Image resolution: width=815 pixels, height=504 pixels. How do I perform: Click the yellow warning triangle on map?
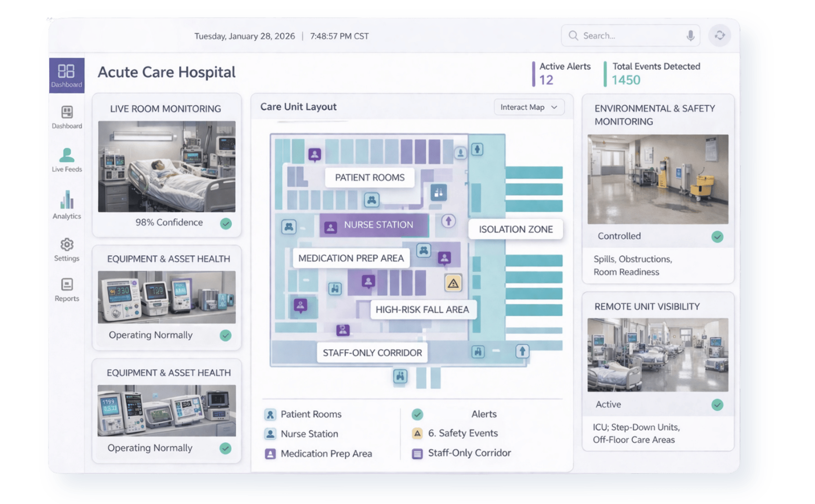click(453, 283)
